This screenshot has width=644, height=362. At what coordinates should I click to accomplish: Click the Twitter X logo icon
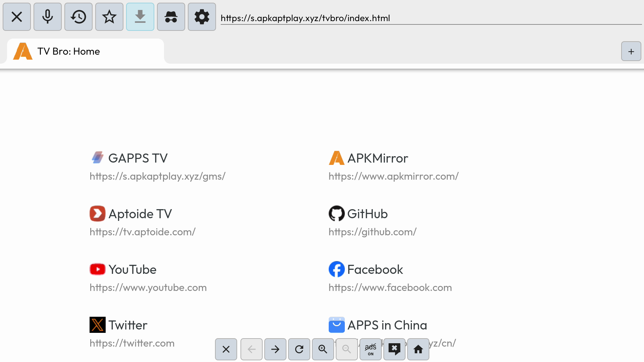coord(98,325)
